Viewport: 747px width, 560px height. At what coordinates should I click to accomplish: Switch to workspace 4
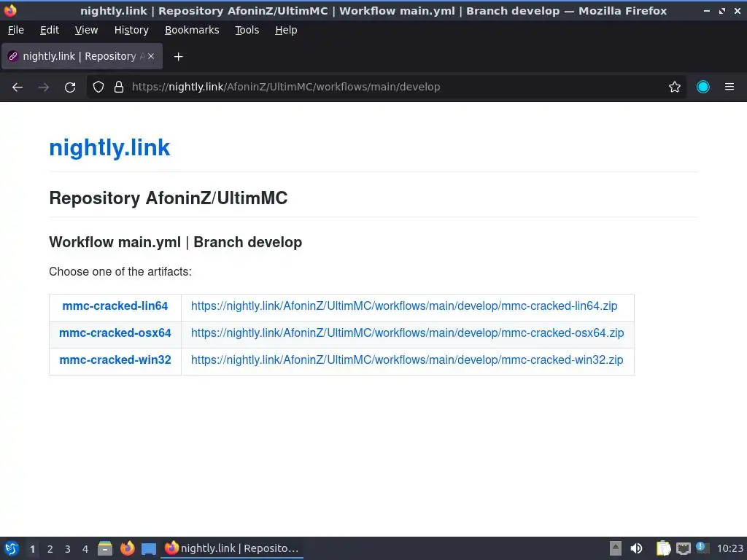coord(85,549)
